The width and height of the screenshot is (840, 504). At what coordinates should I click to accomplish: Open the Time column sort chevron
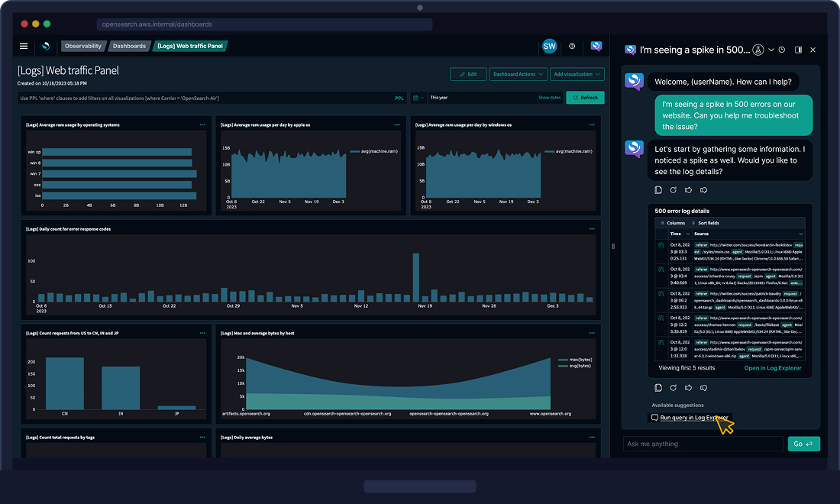[x=688, y=234]
